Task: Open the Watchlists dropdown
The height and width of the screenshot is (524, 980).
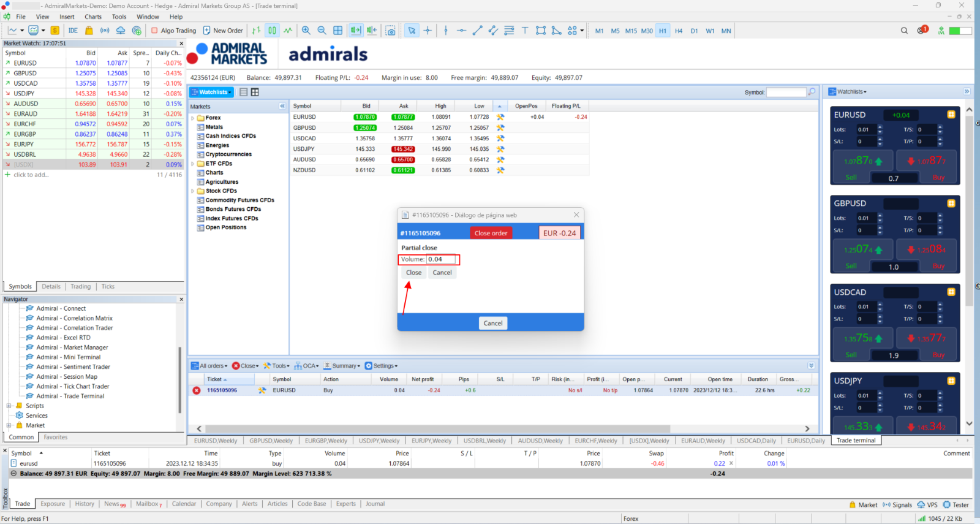Action: (211, 92)
